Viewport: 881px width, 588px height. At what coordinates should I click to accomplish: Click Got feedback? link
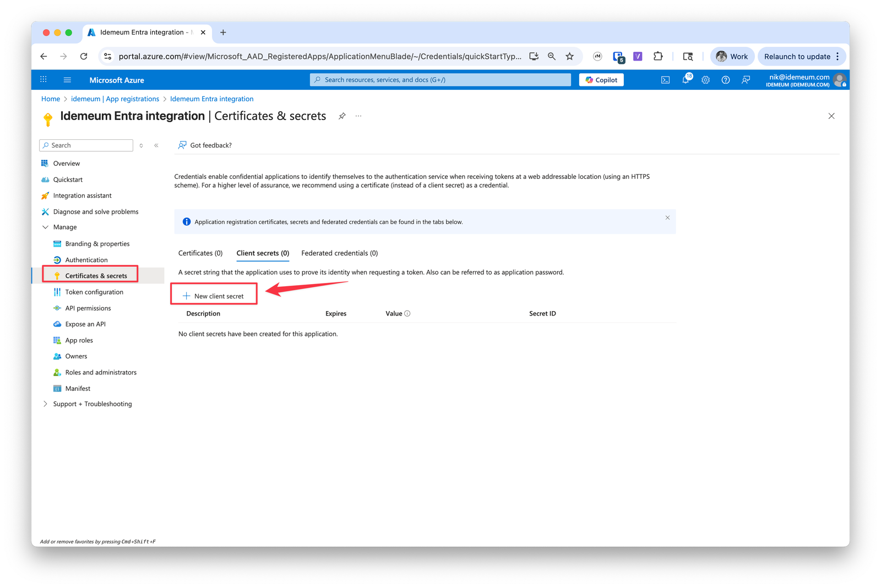click(205, 145)
